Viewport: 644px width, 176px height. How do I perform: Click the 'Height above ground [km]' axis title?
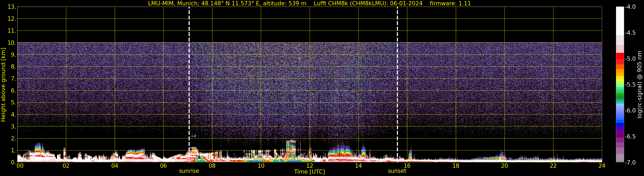pyautogui.click(x=3, y=85)
